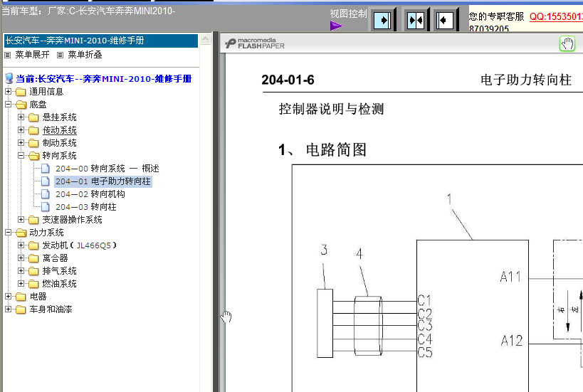
Task: Click the 204-01-6 page number
Action: pos(288,80)
